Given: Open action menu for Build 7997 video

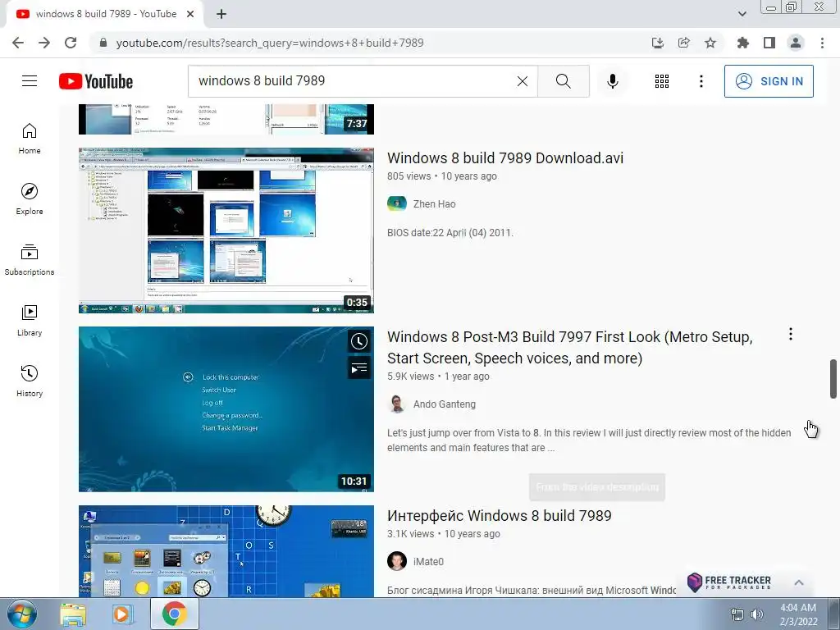Looking at the screenshot, I should (790, 335).
